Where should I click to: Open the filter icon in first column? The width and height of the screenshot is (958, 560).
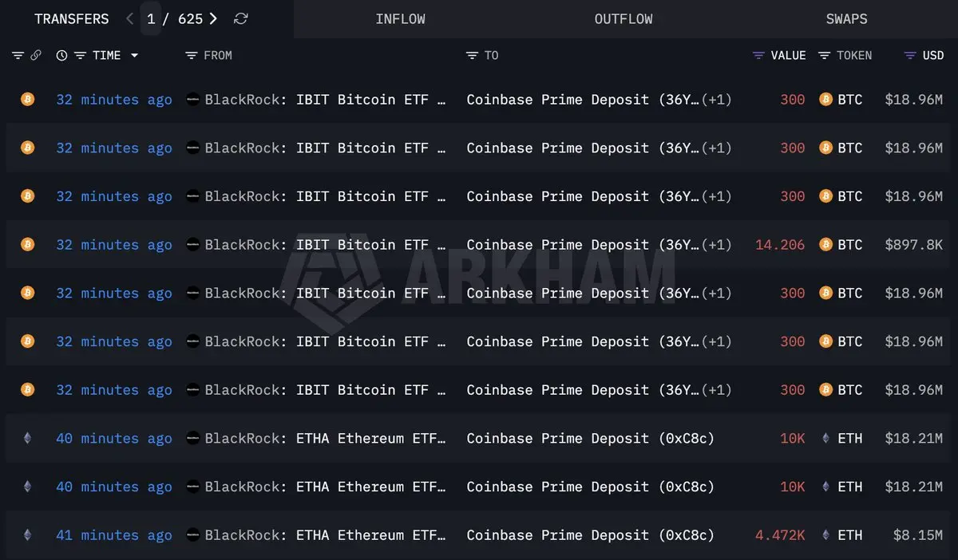(18, 55)
